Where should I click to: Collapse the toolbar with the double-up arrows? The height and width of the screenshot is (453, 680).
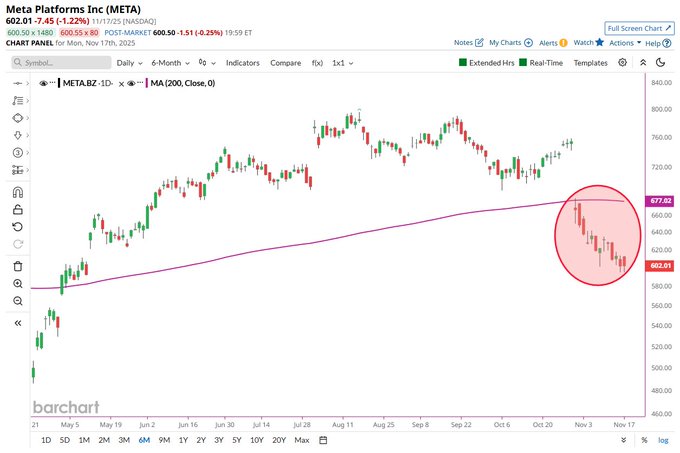[x=643, y=62]
